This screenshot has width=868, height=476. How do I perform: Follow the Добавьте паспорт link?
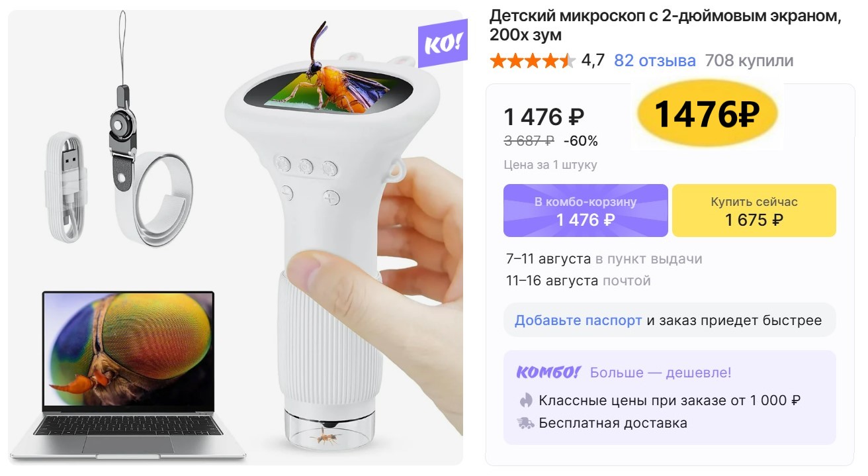[578, 320]
